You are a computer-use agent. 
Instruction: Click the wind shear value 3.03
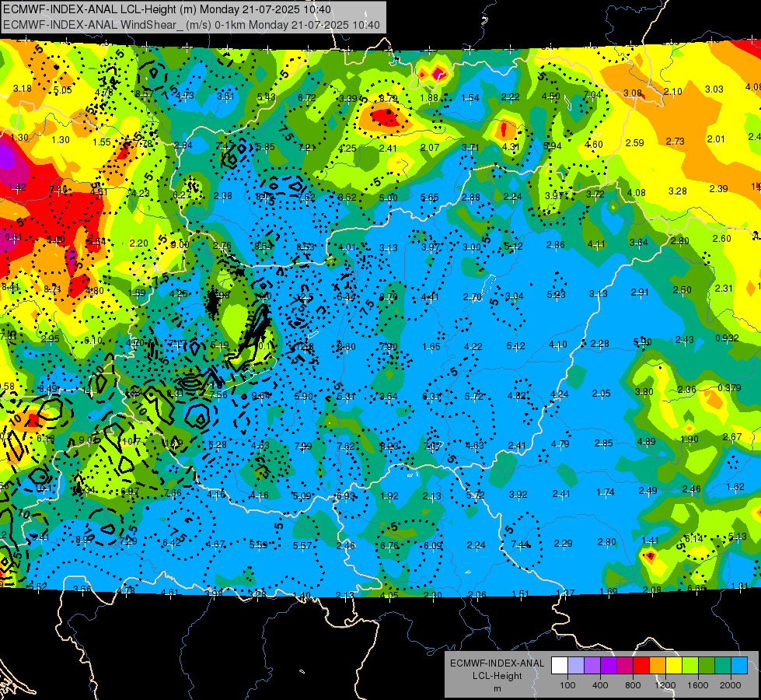tap(714, 89)
